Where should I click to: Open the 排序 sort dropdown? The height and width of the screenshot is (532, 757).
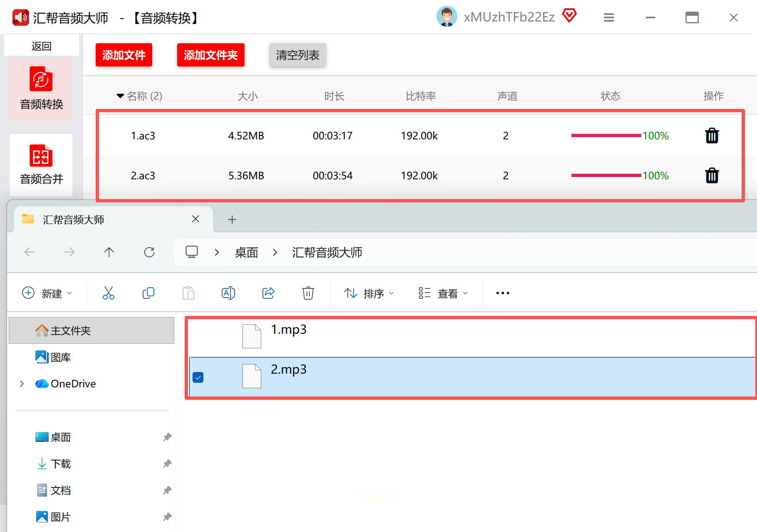click(369, 293)
